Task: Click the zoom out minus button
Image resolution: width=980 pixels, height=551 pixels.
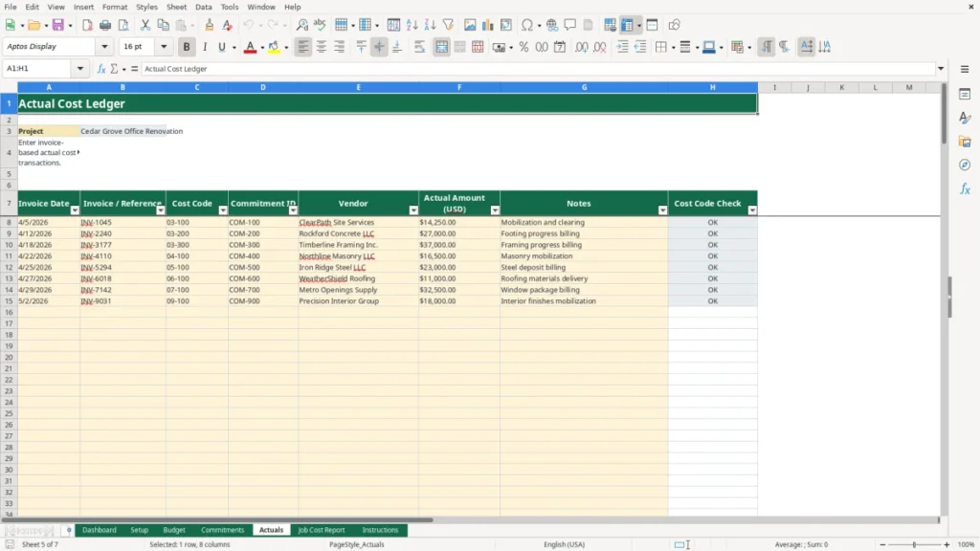Action: 882,544
